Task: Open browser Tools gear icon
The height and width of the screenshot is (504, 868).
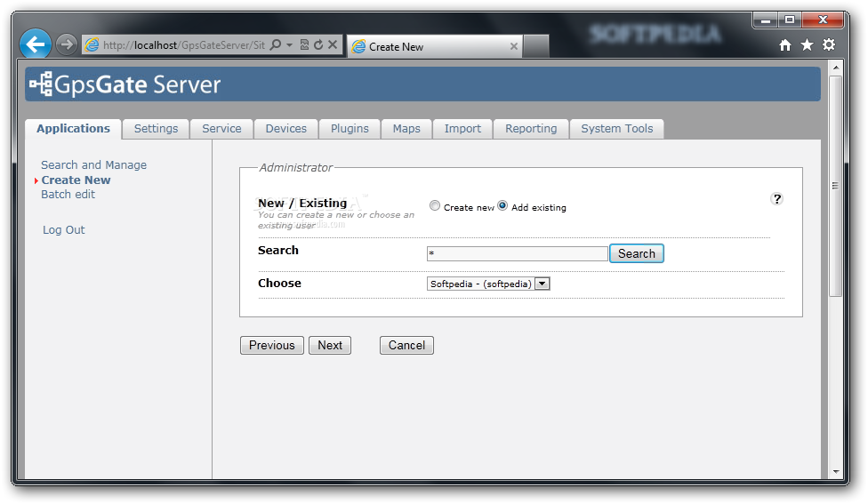Action: [x=829, y=44]
